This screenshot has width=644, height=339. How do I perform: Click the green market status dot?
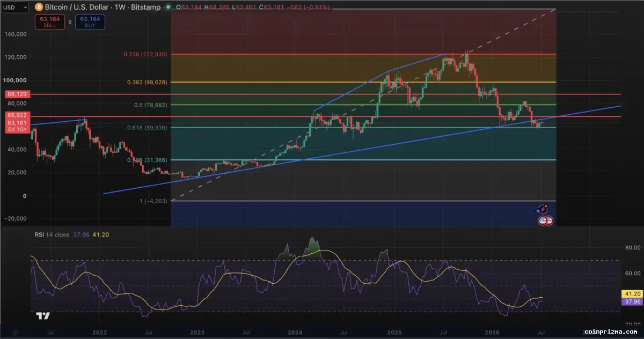(x=168, y=8)
